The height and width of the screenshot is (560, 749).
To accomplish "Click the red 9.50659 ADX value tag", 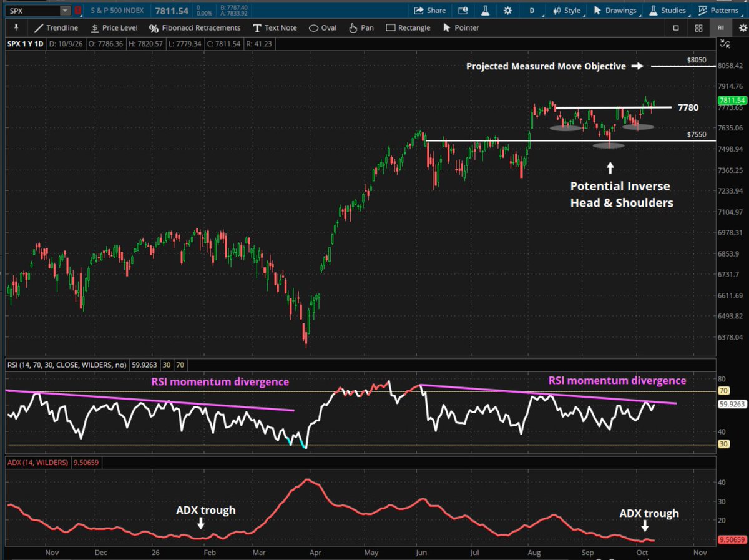I will (x=733, y=541).
